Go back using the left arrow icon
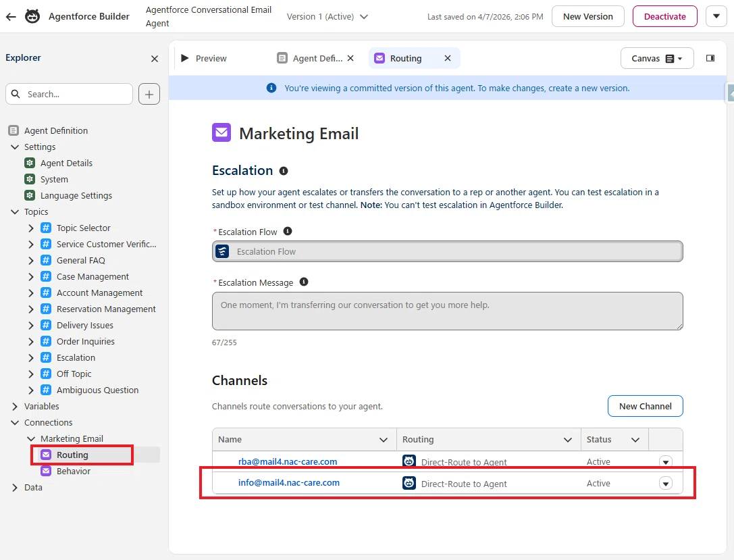Image resolution: width=734 pixels, height=560 pixels. [11, 16]
